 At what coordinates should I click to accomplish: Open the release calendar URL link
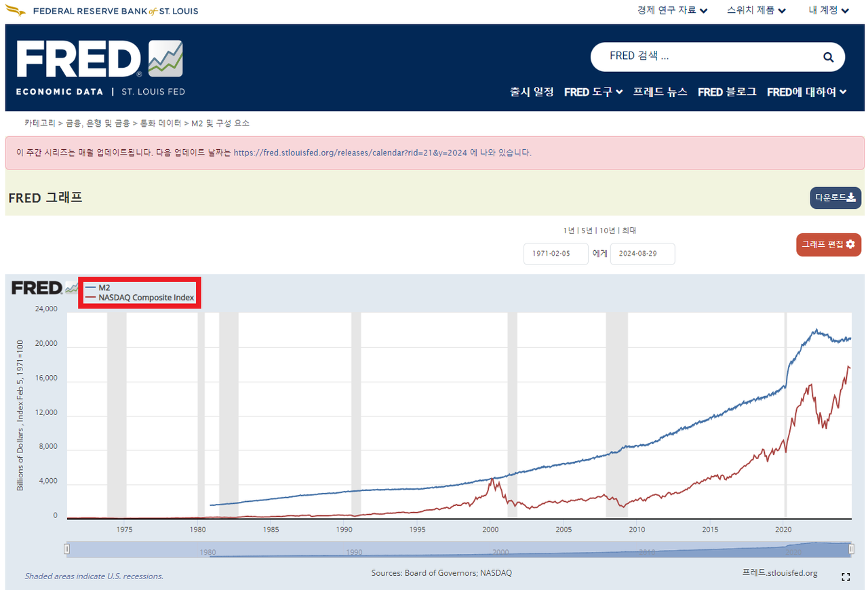(351, 153)
